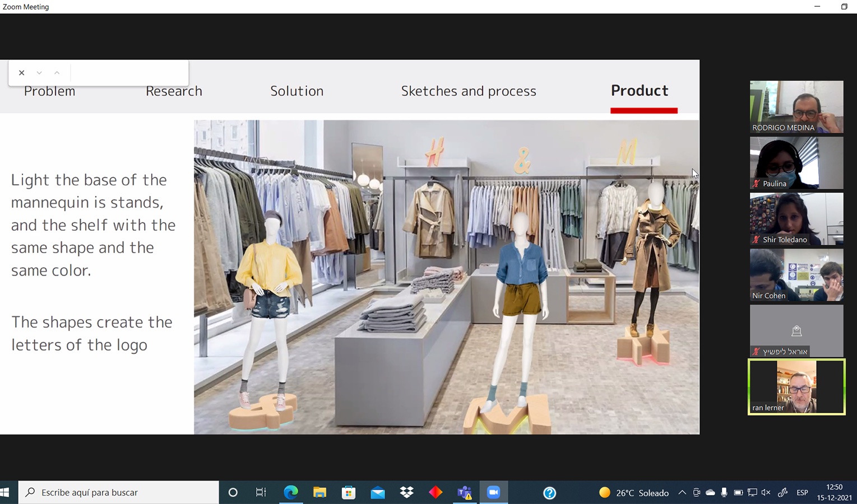Open the Sketches and process tab
Image resolution: width=857 pixels, height=504 pixels.
(468, 91)
